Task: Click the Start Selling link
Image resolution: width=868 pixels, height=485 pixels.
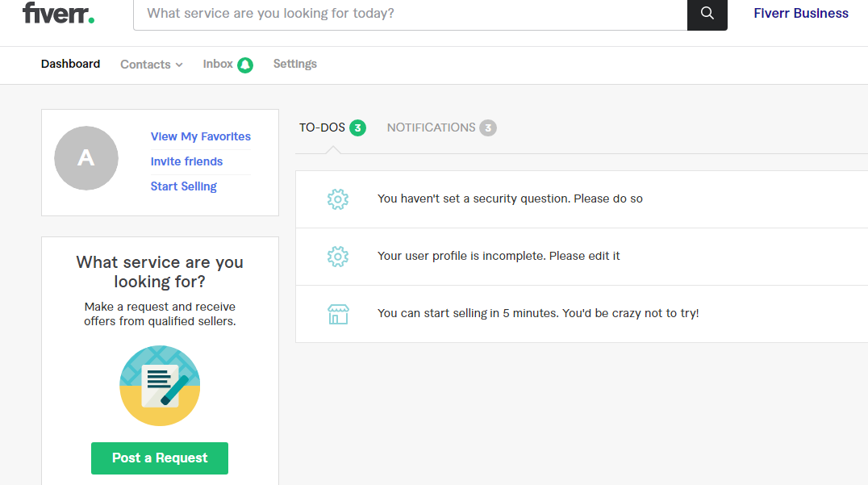Action: [184, 186]
